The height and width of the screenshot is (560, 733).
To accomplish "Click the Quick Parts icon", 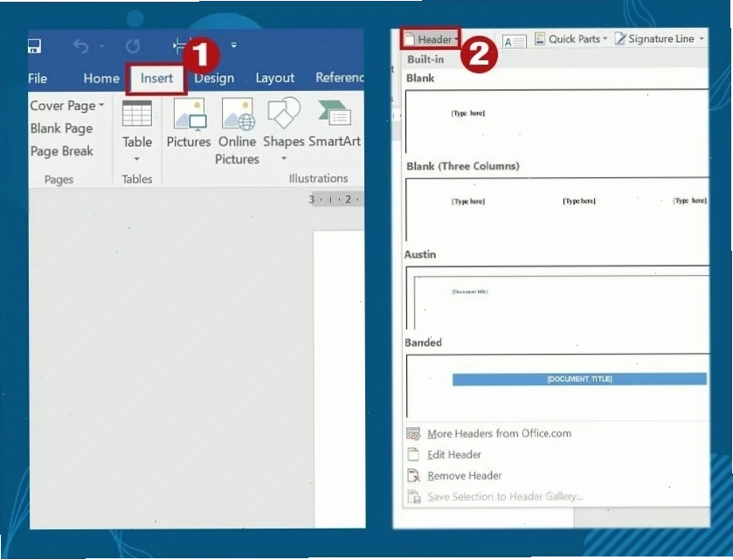I will (540, 38).
